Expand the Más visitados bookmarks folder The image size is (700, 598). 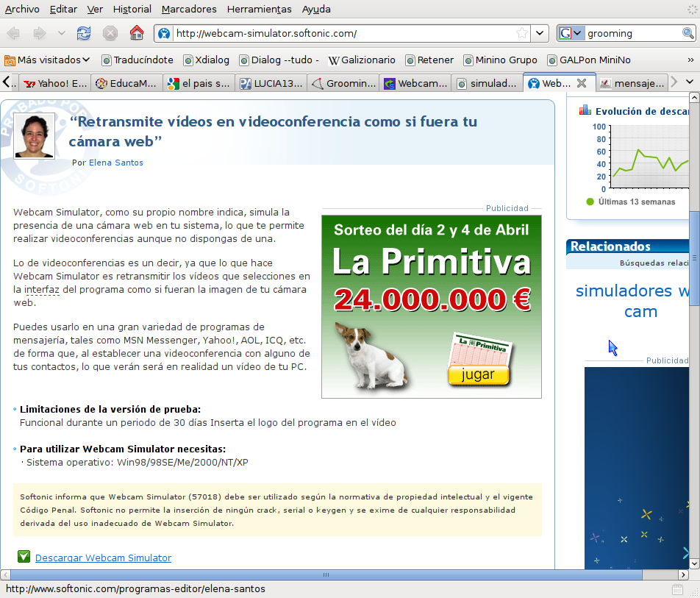pos(47,60)
